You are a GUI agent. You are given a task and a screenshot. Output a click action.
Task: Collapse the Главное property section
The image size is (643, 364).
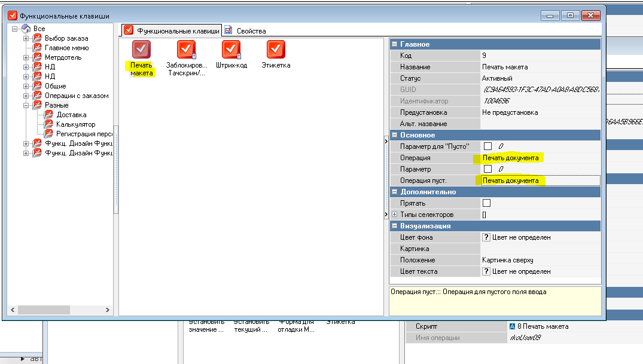(x=394, y=44)
